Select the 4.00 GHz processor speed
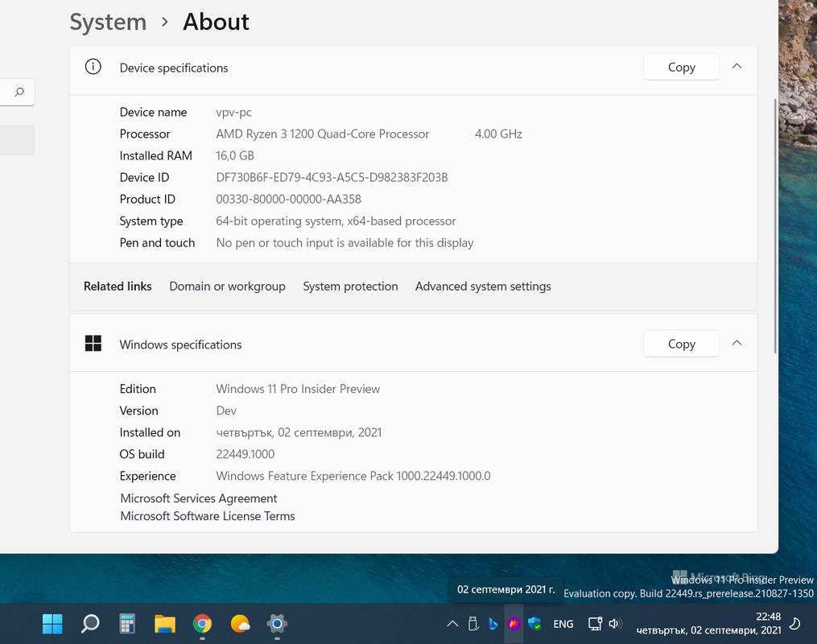This screenshot has width=817, height=644. coord(498,134)
